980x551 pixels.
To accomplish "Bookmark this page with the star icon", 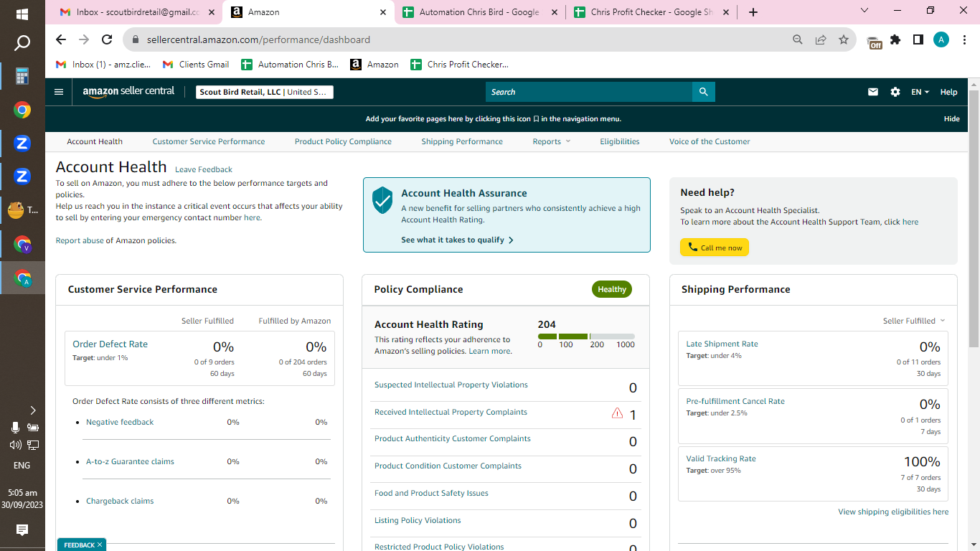I will point(844,40).
